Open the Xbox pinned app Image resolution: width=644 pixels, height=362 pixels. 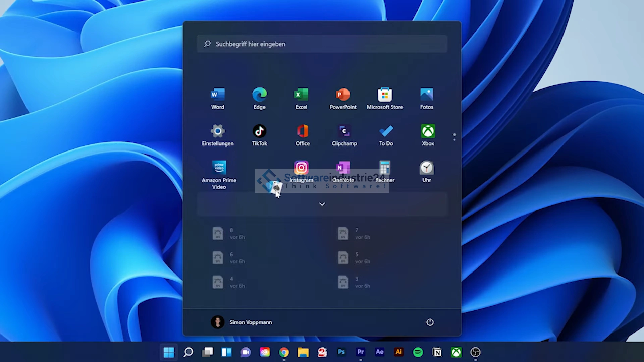[x=428, y=135]
